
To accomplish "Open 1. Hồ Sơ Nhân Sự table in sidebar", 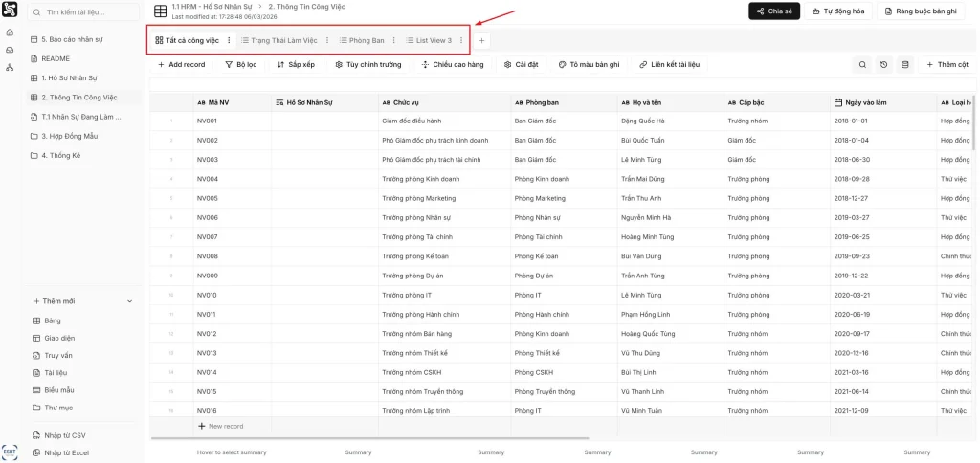I will 82,78.
